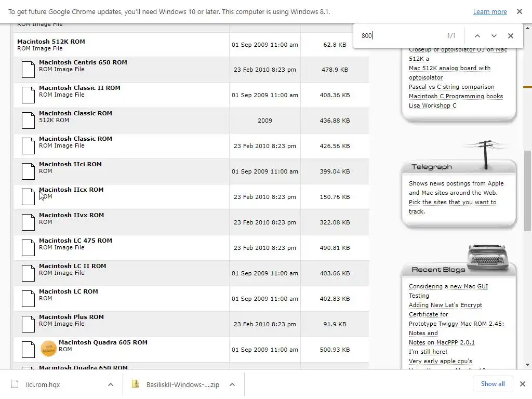
Task: Click the 478.9 KB size cell
Action: [335, 70]
